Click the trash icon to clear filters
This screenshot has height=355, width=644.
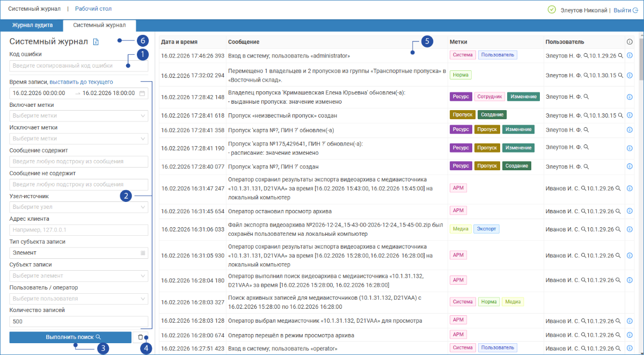tap(141, 337)
